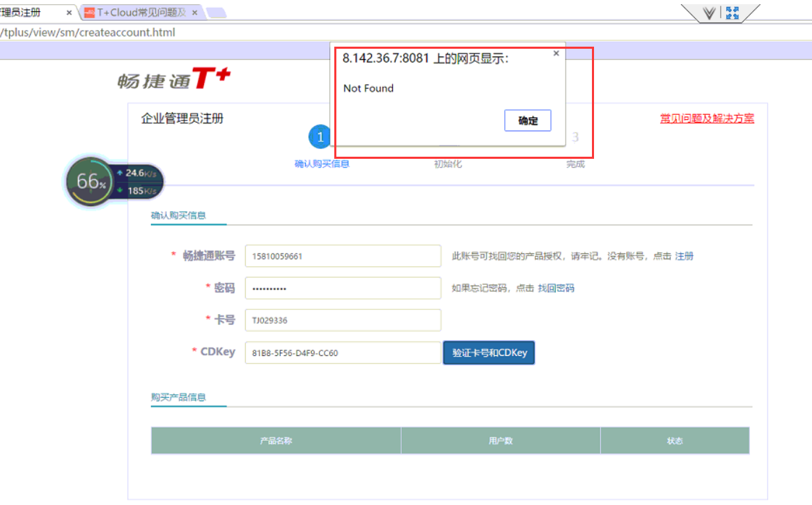
Task: Click the 确定 button in the alert dialog
Action: [x=527, y=121]
